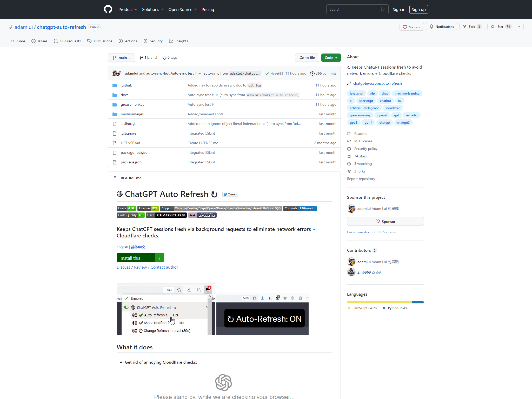The width and height of the screenshot is (532, 399).
Task: Click the languages bar Python segment
Action: coord(418,302)
